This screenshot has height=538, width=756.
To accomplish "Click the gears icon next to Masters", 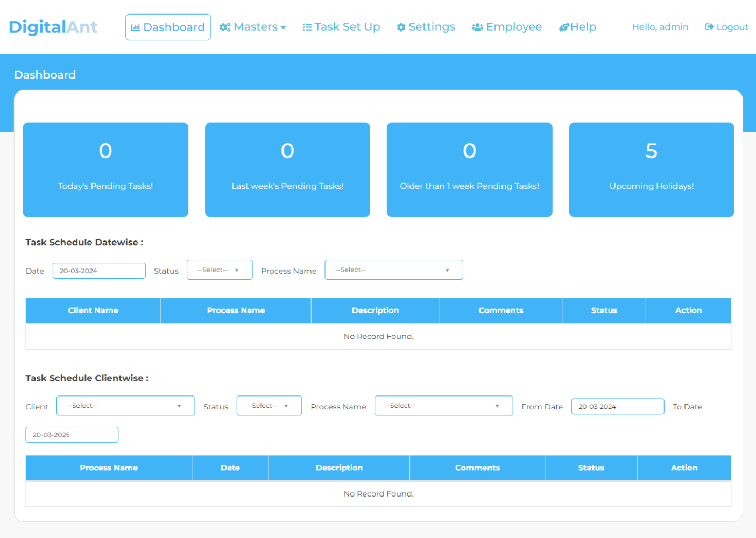I will (225, 26).
